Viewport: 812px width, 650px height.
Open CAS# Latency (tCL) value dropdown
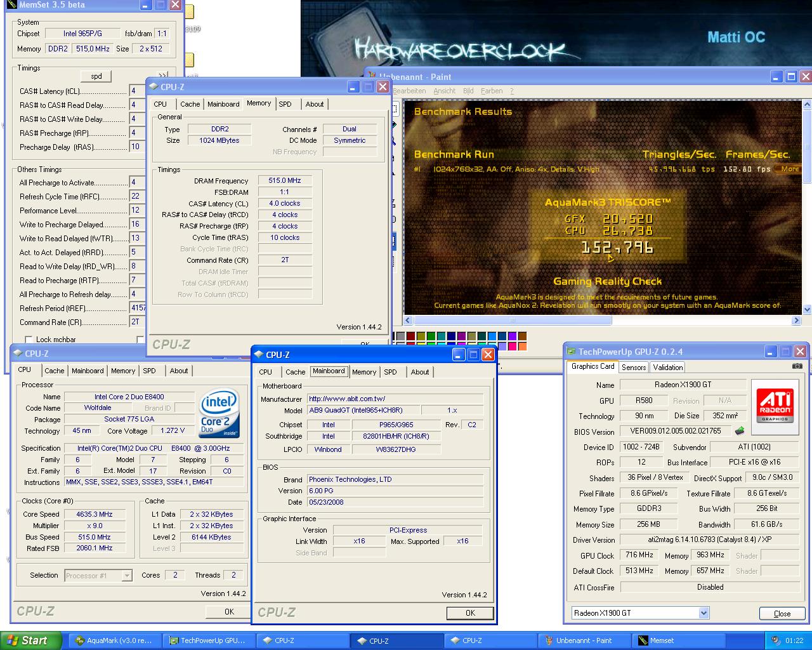coord(138,91)
